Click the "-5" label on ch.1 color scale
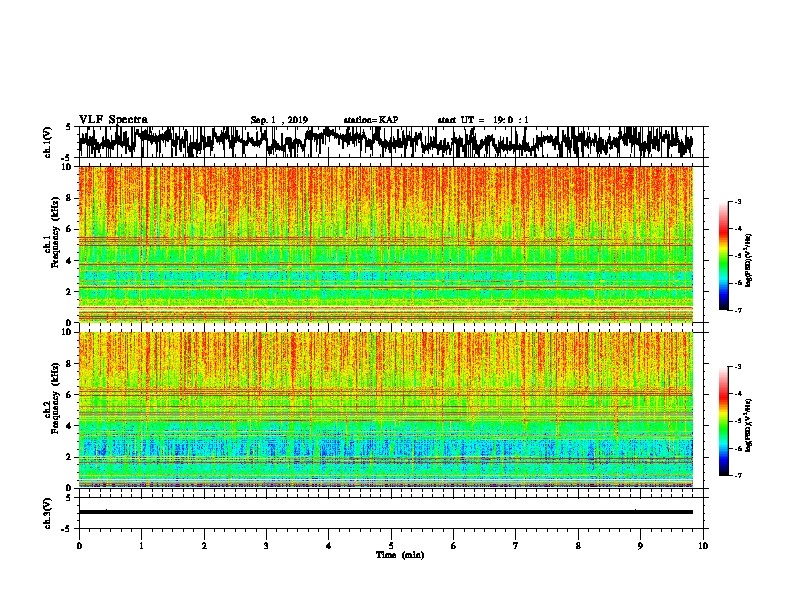The height and width of the screenshot is (612, 792). (737, 256)
